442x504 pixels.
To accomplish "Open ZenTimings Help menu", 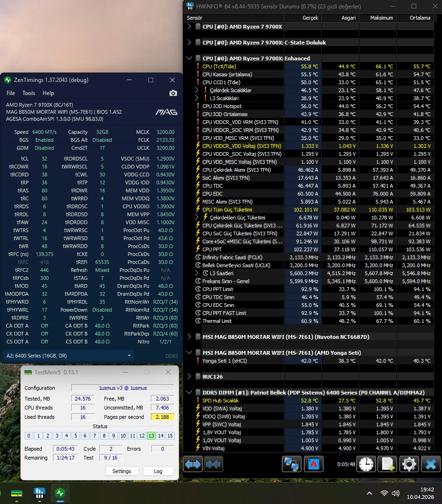I will pyautogui.click(x=48, y=93).
